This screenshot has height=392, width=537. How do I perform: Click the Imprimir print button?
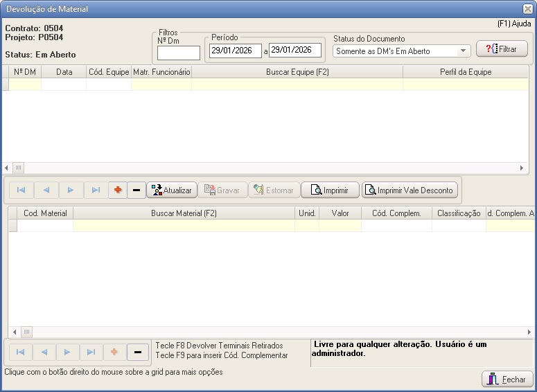click(x=330, y=190)
